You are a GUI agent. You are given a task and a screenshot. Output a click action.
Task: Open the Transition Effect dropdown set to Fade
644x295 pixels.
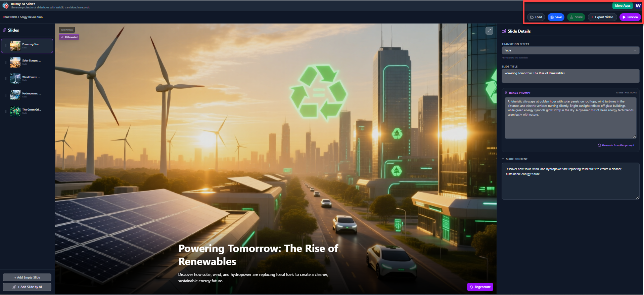tap(570, 50)
